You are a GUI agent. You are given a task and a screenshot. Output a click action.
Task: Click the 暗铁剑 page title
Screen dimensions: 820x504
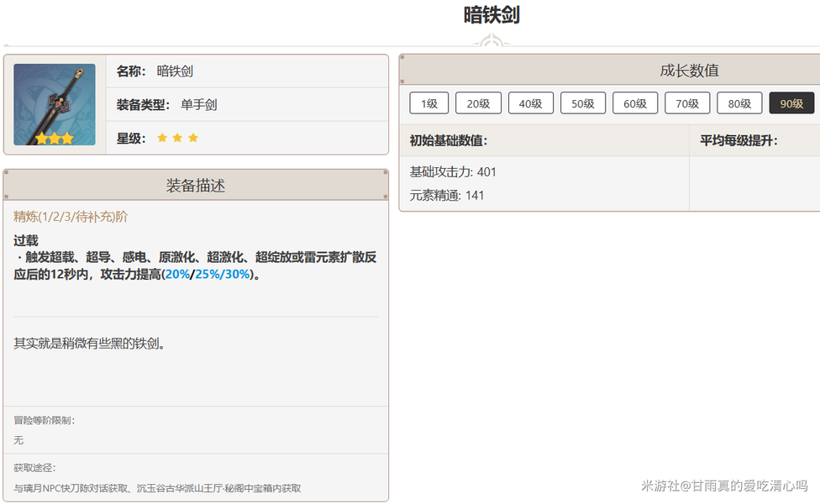491,15
